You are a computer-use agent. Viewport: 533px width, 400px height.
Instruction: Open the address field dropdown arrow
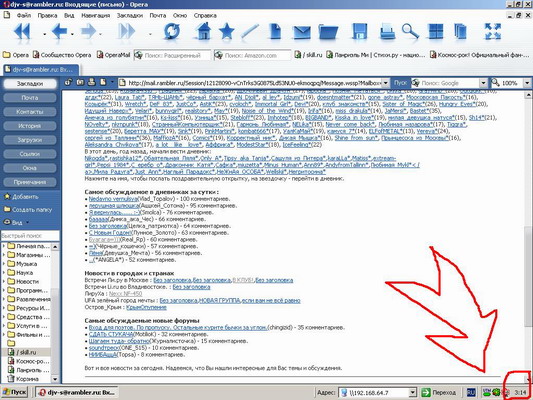385,83
